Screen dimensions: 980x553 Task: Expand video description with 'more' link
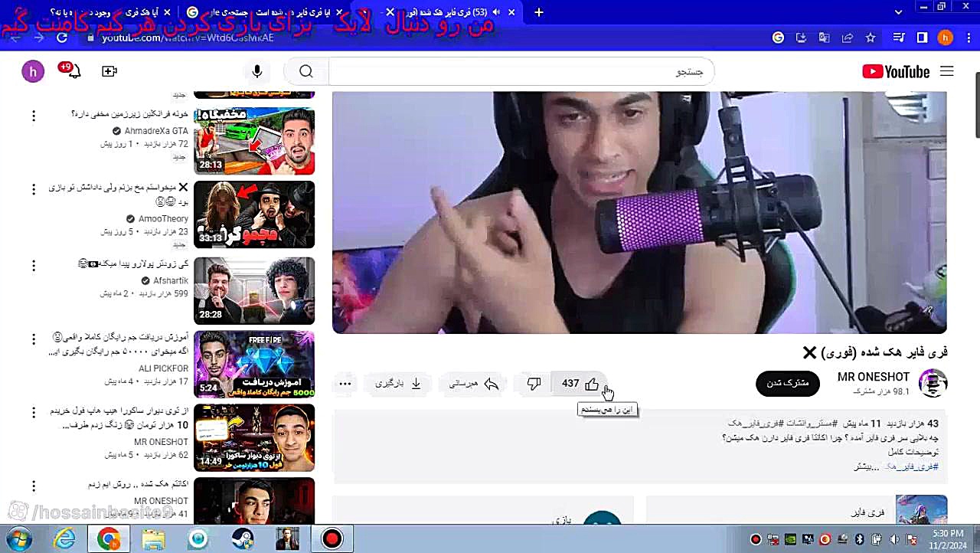pos(867,466)
